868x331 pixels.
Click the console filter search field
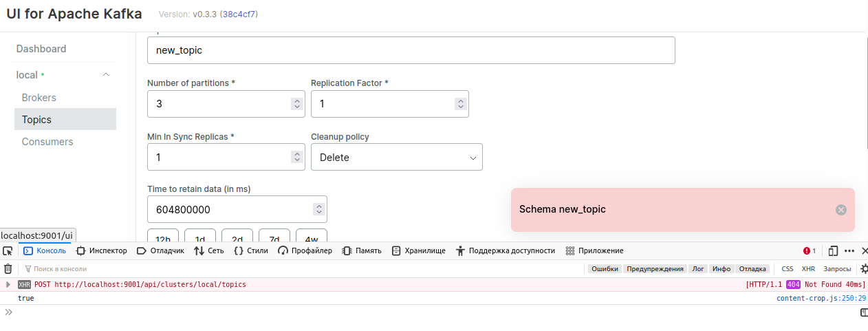point(301,268)
